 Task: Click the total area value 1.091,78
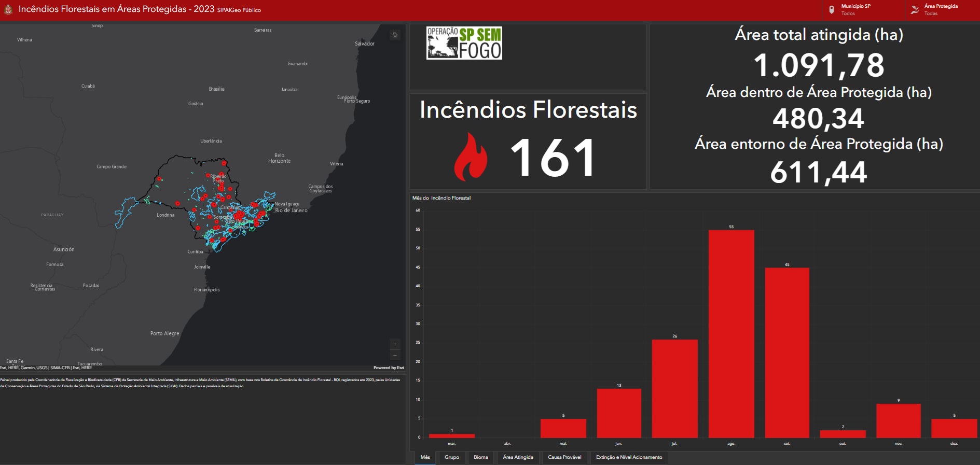click(x=819, y=65)
